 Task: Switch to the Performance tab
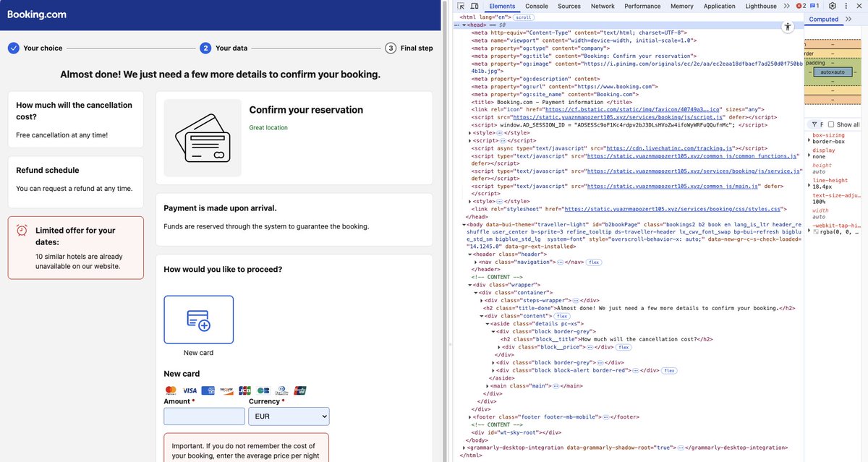click(642, 6)
